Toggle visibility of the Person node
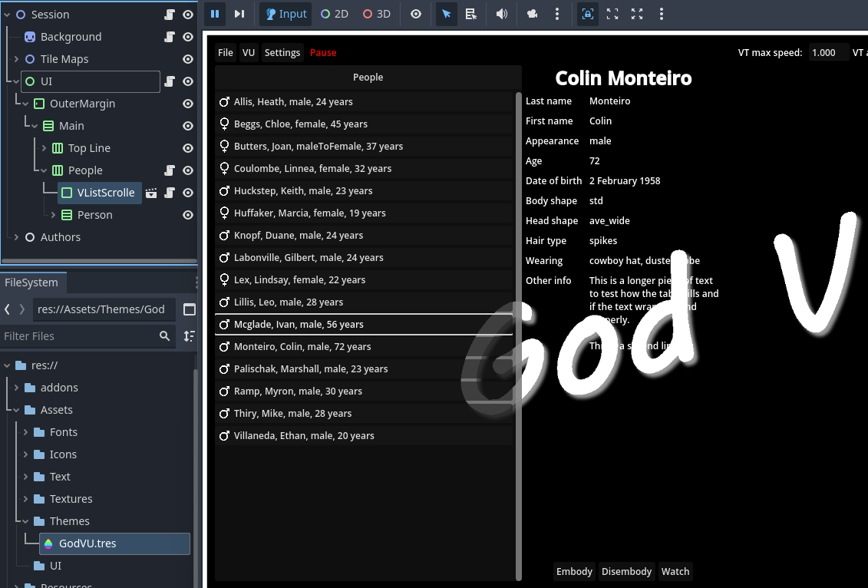 tap(187, 215)
